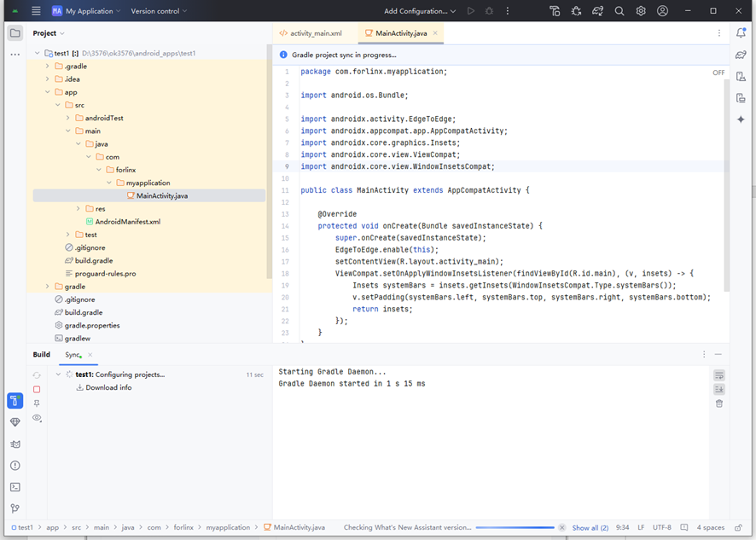Close the Sync tab in Build panel
The width and height of the screenshot is (756, 540).
click(90, 355)
